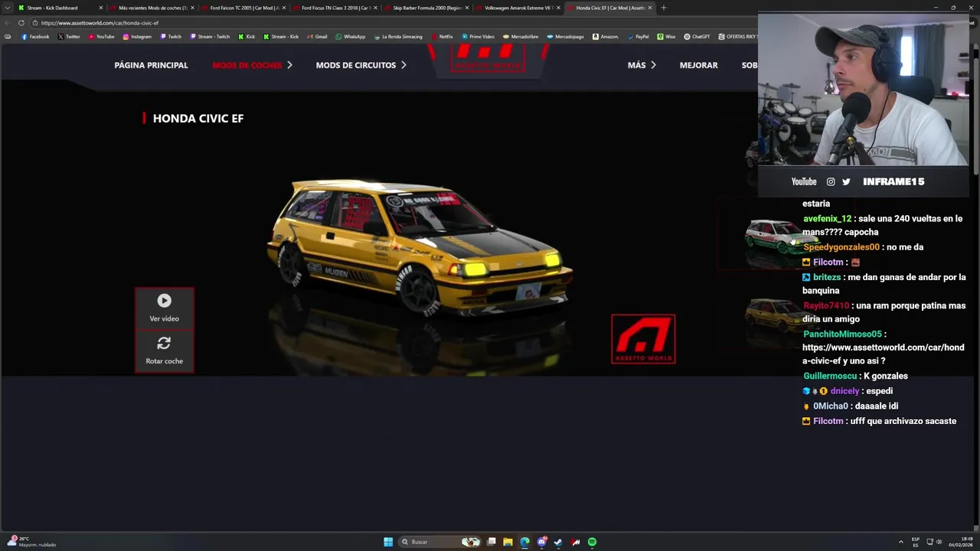Open the Assetto World header logo
Viewport: 980px width, 551px height.
[488, 59]
